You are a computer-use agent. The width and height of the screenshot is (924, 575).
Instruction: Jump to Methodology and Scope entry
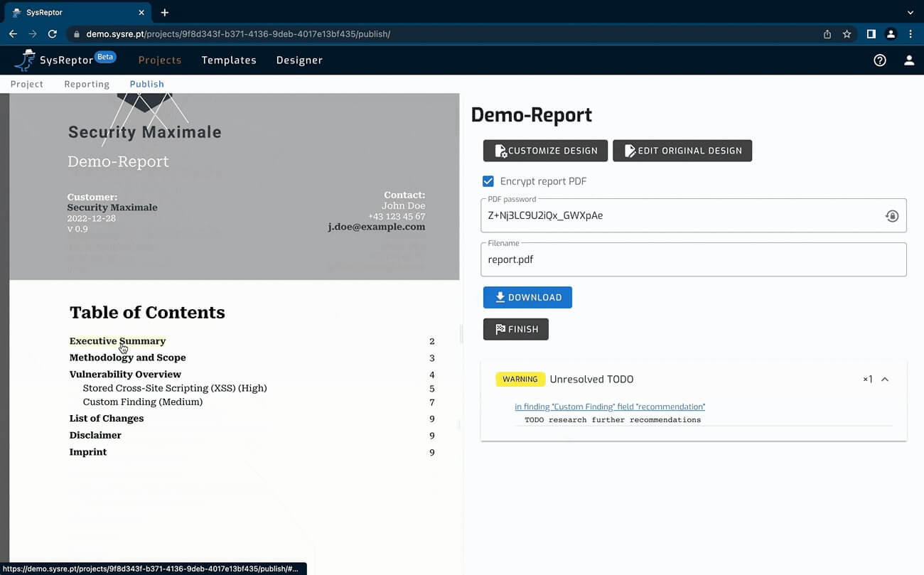pyautogui.click(x=127, y=358)
